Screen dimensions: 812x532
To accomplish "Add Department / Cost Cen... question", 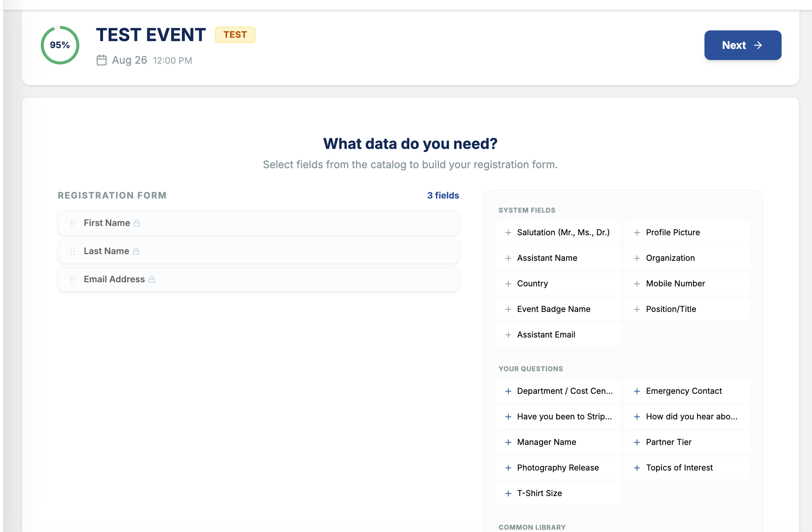I will point(558,391).
